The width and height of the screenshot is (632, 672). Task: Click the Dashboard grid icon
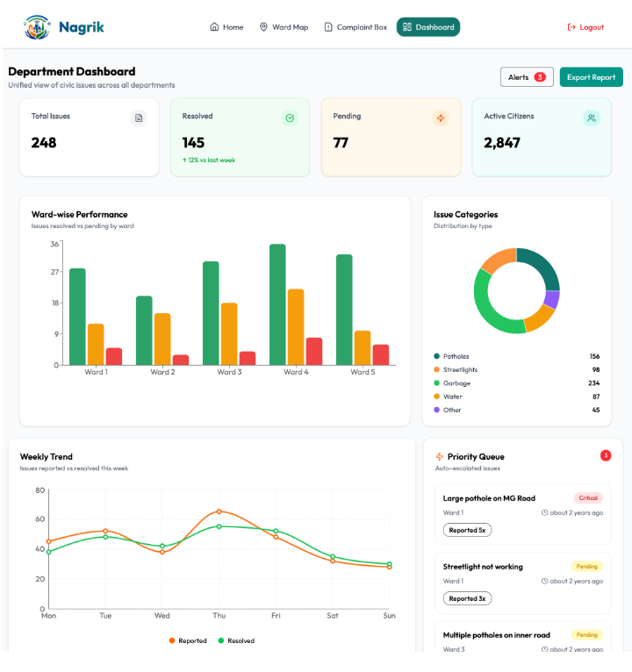coord(407,27)
